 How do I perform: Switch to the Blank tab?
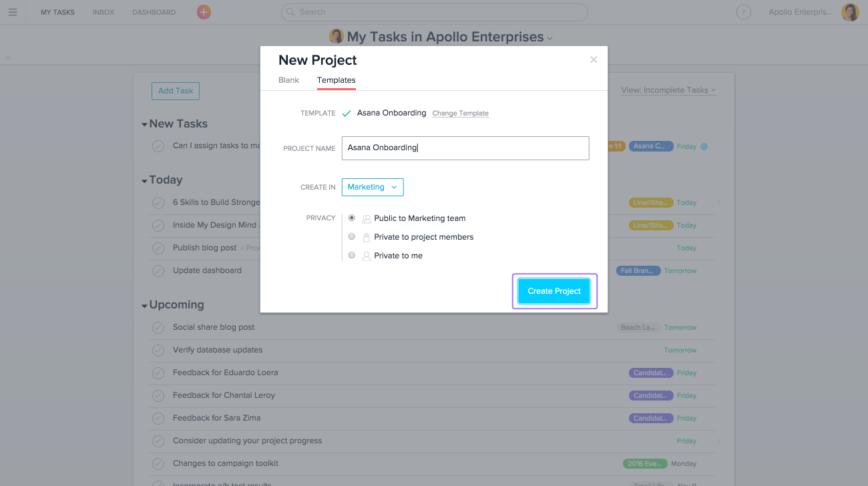(288, 80)
